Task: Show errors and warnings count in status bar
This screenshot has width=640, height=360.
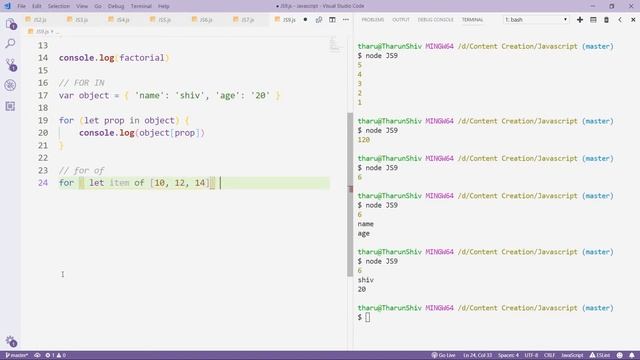Action: tap(56, 355)
